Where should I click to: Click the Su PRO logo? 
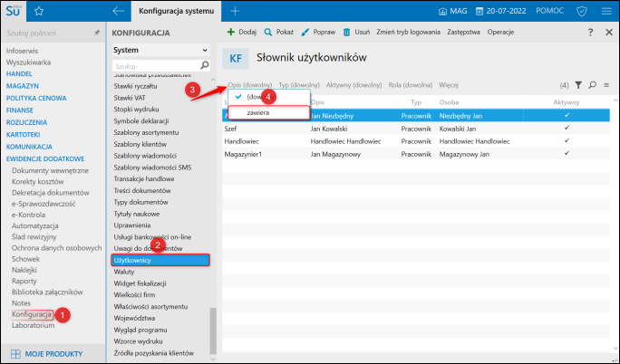point(13,11)
